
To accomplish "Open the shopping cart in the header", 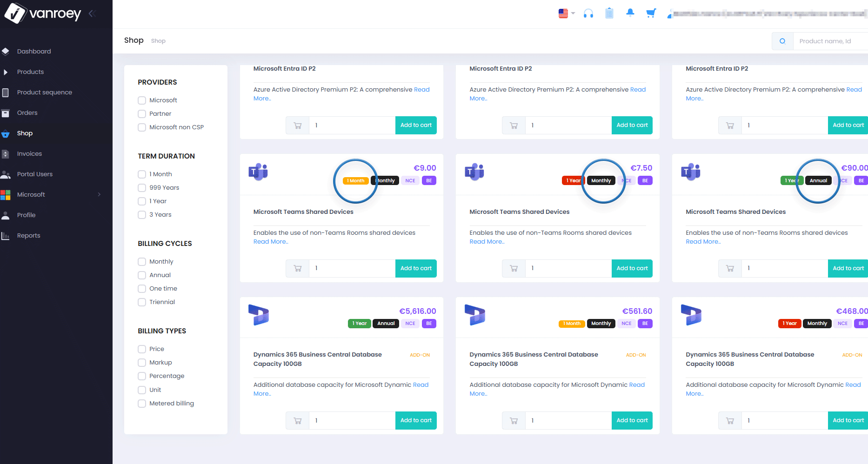I will 651,13.
